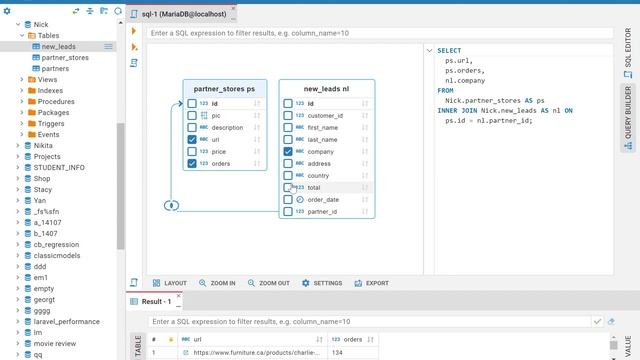Close the Result - 1 tab
Image resolution: width=640 pixels, height=360 pixels.
[178, 296]
